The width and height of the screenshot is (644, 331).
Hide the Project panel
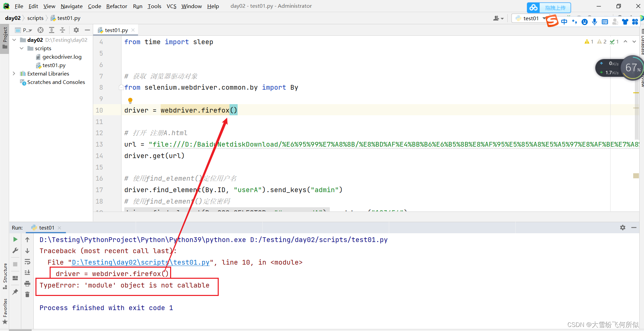[87, 30]
